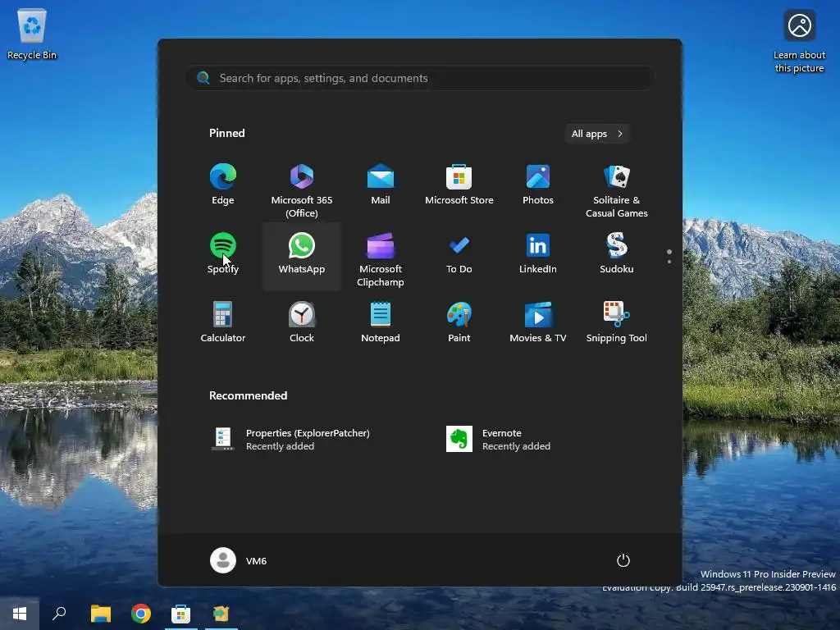Click the Windows Start button on taskbar
The image size is (840, 630).
pyautogui.click(x=20, y=614)
